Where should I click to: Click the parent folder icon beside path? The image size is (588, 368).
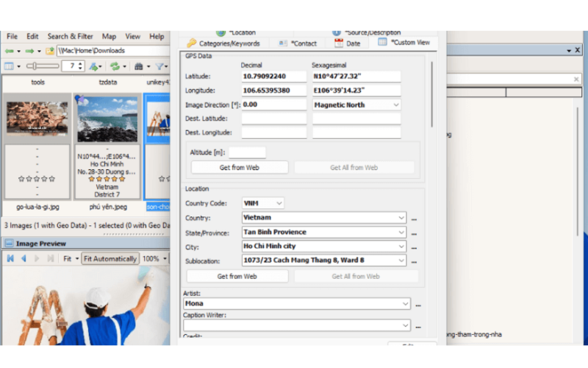49,51
